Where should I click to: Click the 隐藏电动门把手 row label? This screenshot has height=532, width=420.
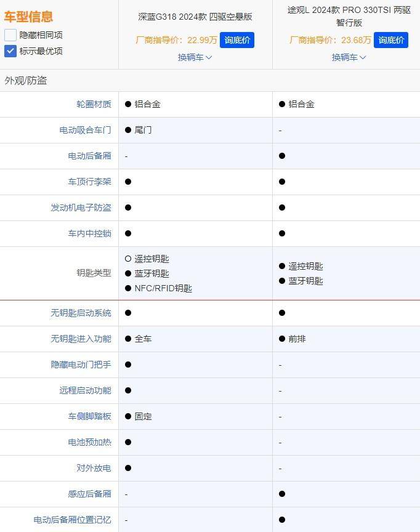coord(81,365)
